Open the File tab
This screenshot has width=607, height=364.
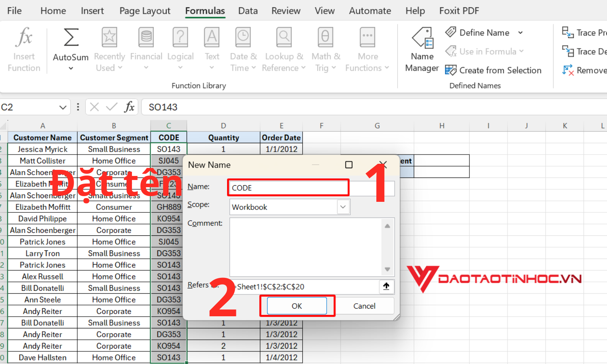(x=15, y=11)
